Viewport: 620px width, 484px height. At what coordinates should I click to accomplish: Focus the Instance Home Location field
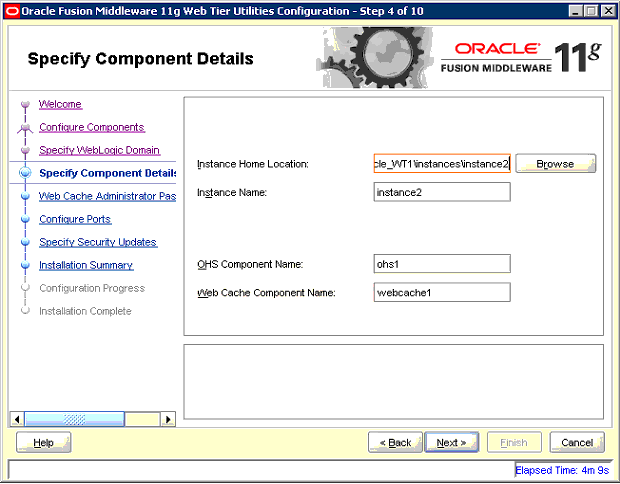(442, 164)
